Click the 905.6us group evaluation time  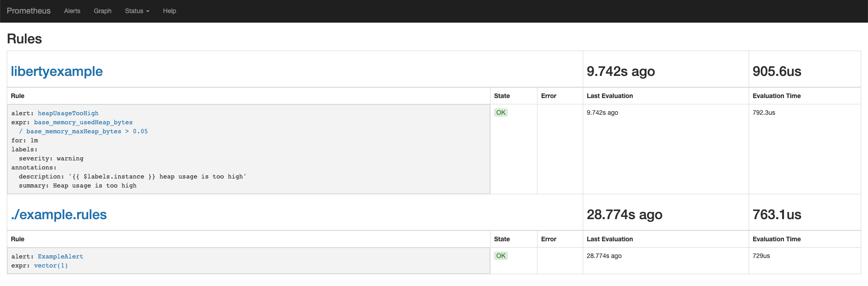coord(777,71)
